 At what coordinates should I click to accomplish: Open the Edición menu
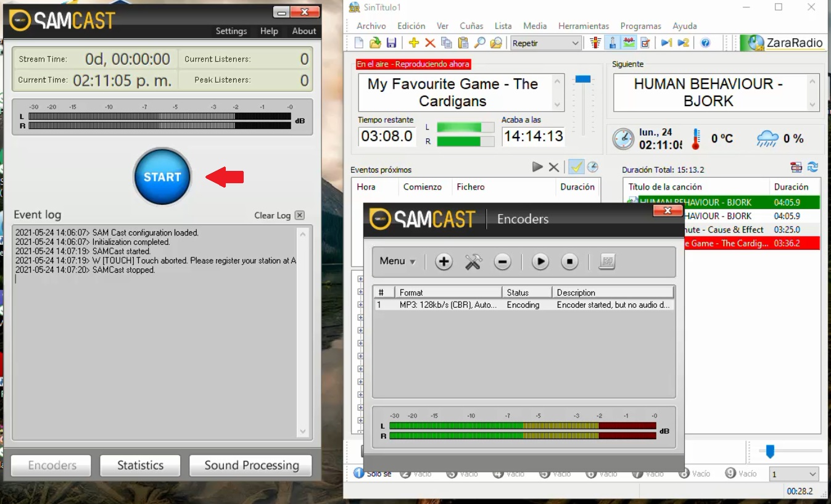[411, 26]
